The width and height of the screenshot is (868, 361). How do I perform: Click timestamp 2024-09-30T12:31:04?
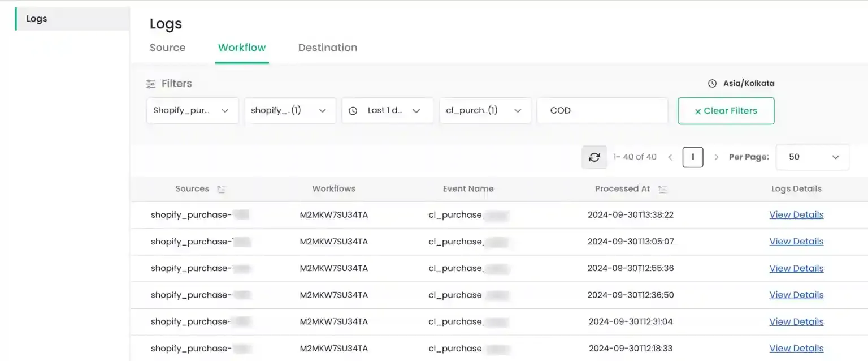coord(631,322)
